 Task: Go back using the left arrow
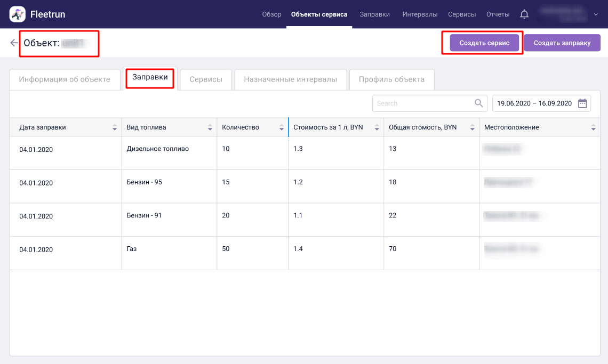pos(14,43)
